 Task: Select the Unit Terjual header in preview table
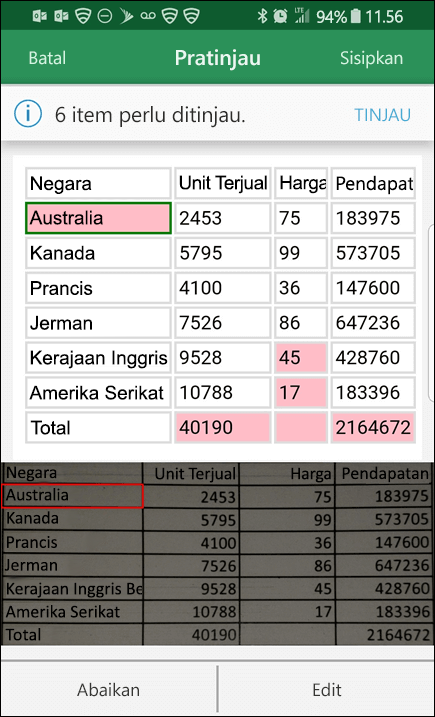pyautogui.click(x=223, y=183)
